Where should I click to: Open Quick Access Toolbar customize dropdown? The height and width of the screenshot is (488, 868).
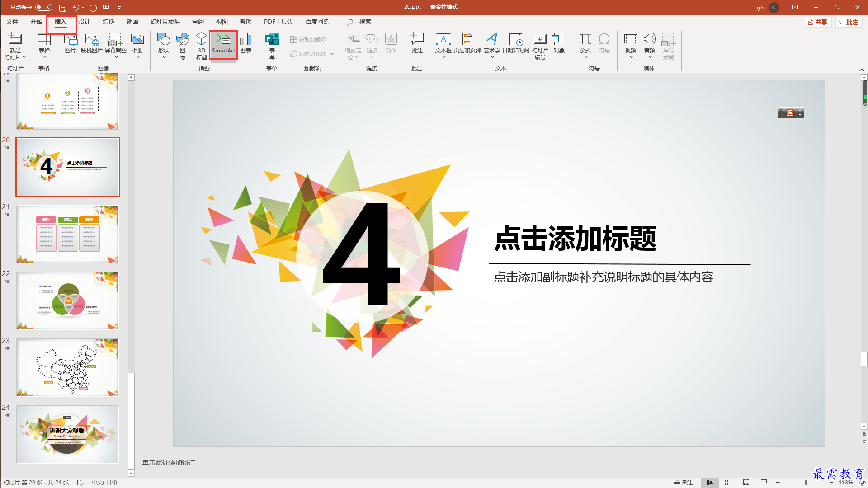pyautogui.click(x=119, y=8)
